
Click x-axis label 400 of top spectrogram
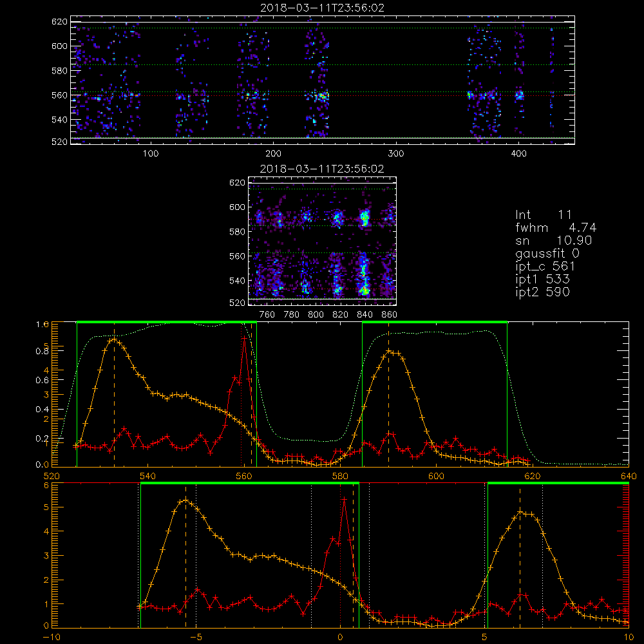click(x=518, y=154)
